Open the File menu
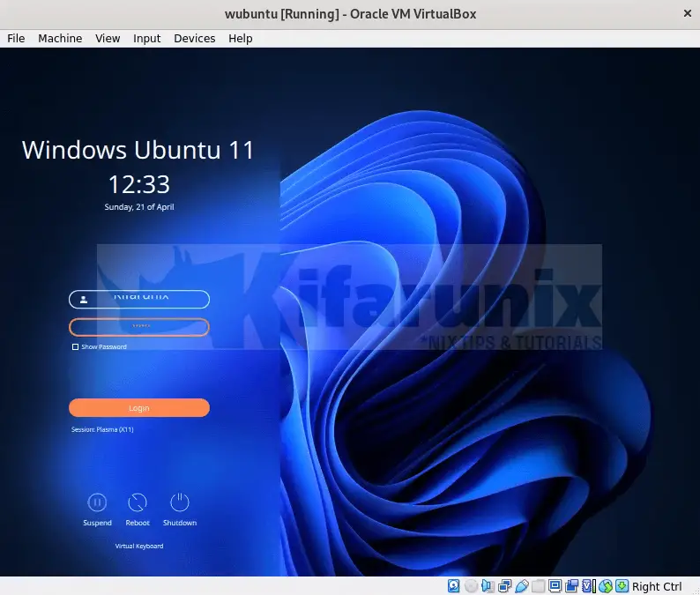Viewport: 700px width, 595px height. pos(16,39)
